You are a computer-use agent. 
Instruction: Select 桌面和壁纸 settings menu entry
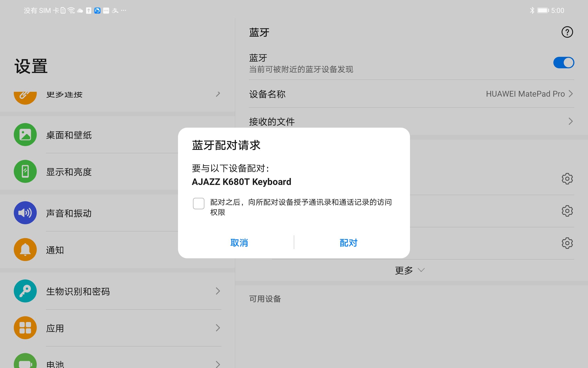tap(117, 135)
